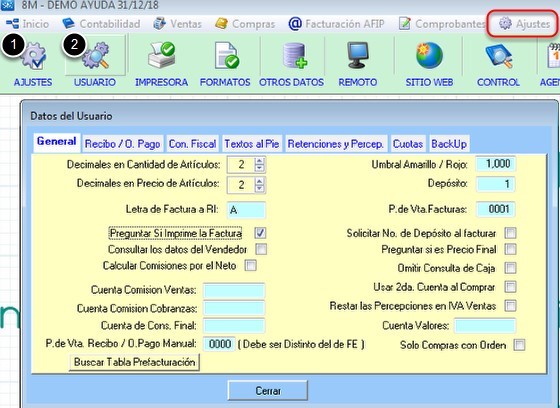The height and width of the screenshot is (408, 560).
Task: Open the CONTROL magnifier icon
Action: click(499, 56)
